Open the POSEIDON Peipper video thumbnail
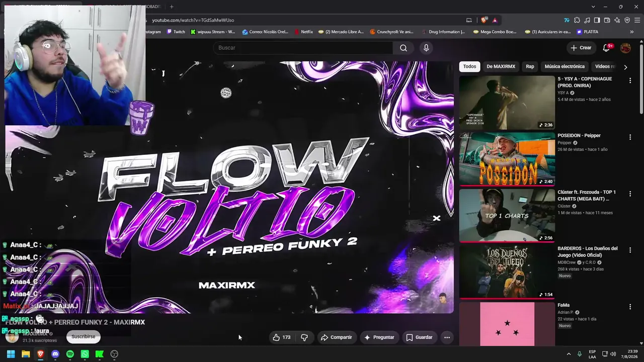644x362 pixels. (x=507, y=159)
